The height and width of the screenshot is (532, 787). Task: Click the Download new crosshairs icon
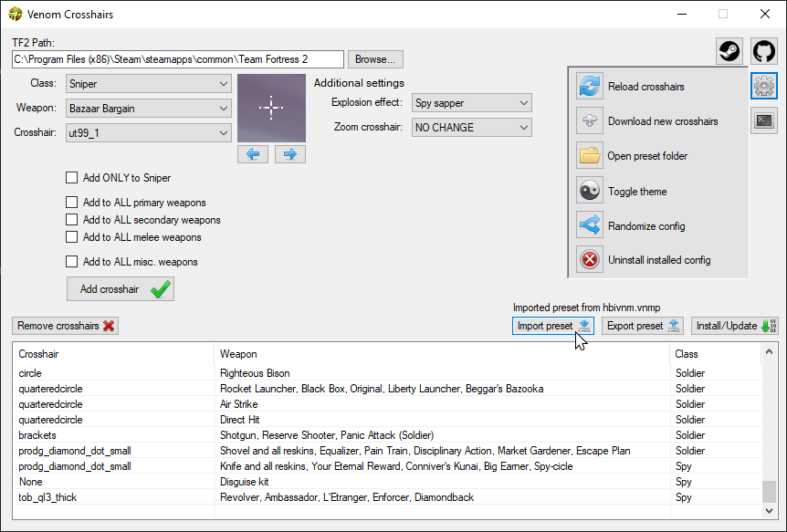[x=589, y=121]
